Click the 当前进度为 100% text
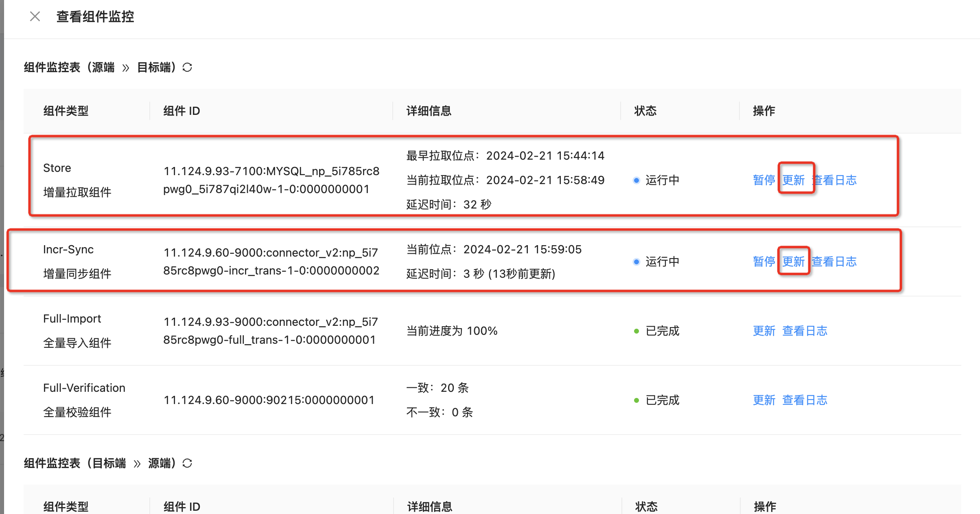This screenshot has height=514, width=980. 452,331
